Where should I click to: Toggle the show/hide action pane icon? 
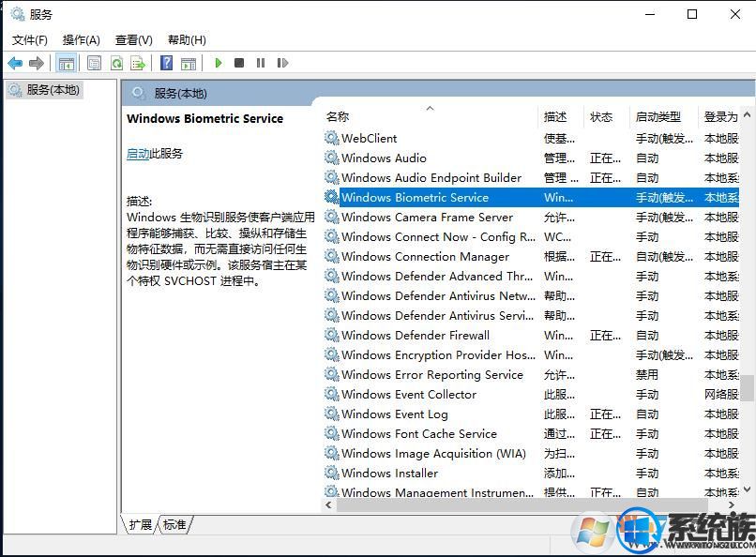point(189,63)
